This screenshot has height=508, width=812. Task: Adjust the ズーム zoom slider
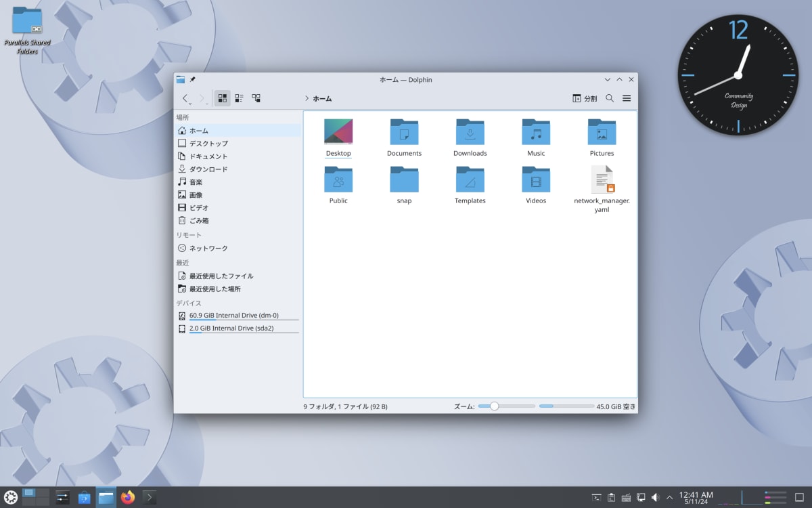[x=506, y=406]
